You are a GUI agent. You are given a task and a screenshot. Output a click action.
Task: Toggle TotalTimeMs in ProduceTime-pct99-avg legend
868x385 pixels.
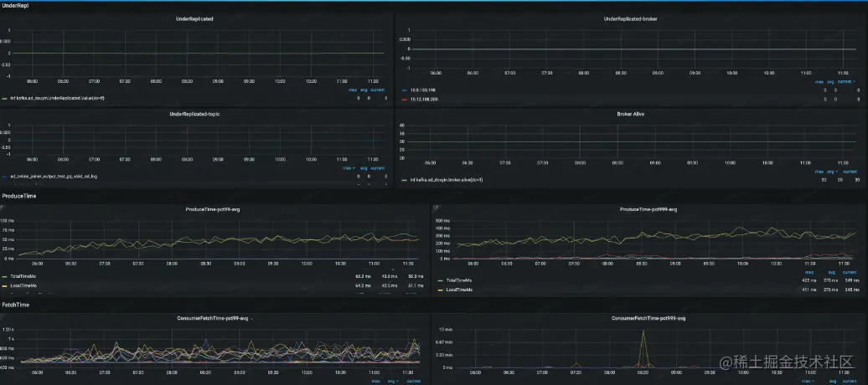pos(23,276)
